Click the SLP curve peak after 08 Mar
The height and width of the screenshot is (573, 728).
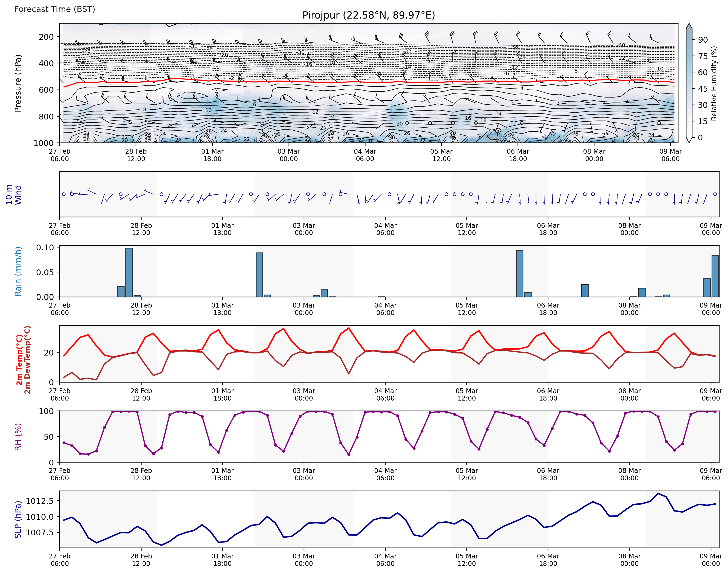[658, 494]
